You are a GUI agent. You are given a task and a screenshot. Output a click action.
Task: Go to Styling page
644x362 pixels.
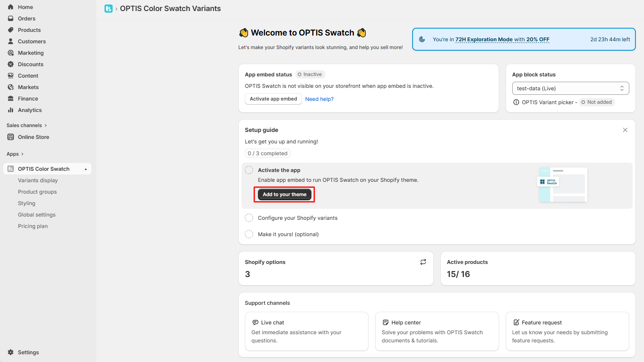click(27, 203)
